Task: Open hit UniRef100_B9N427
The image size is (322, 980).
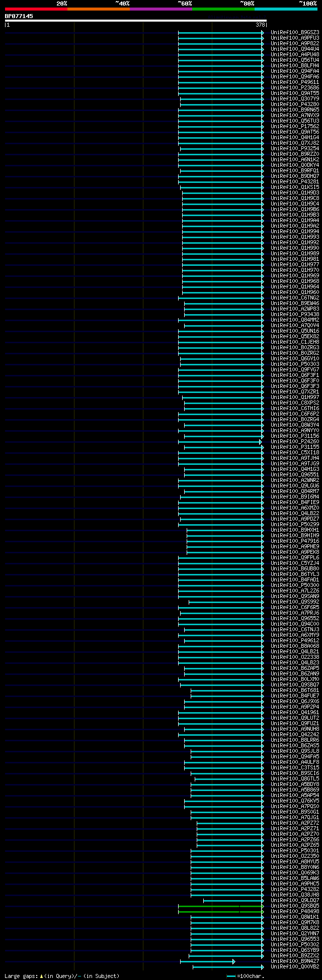Action: pos(295,961)
